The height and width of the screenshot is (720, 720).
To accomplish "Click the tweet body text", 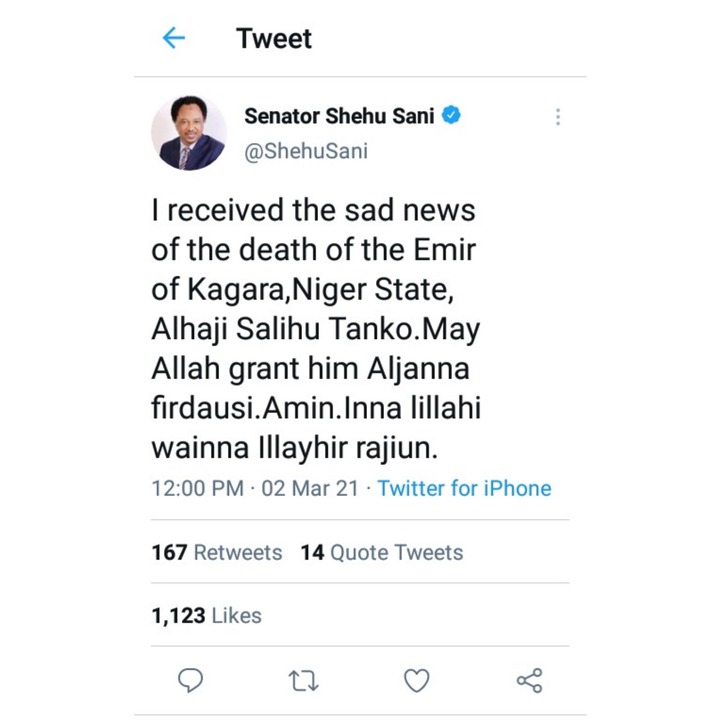I will tap(316, 329).
